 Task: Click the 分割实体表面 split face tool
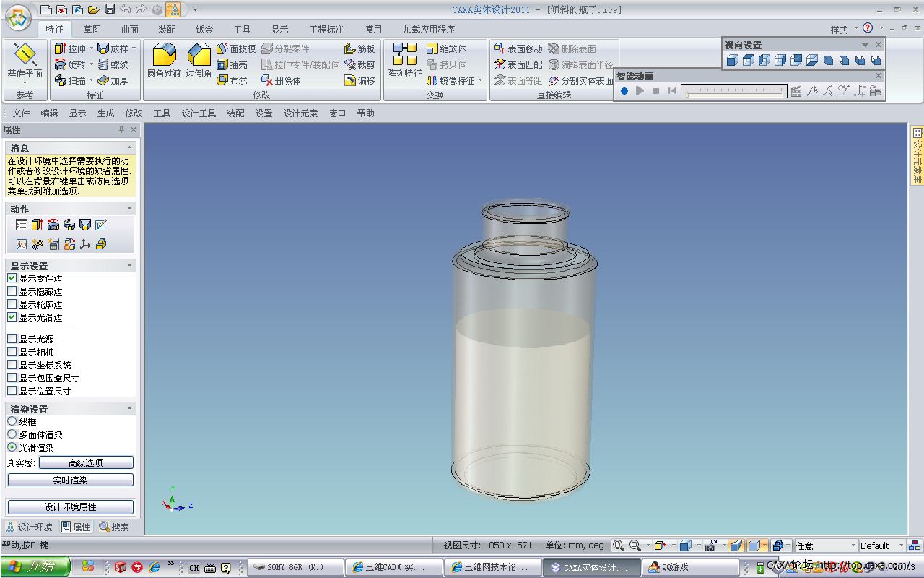click(581, 80)
